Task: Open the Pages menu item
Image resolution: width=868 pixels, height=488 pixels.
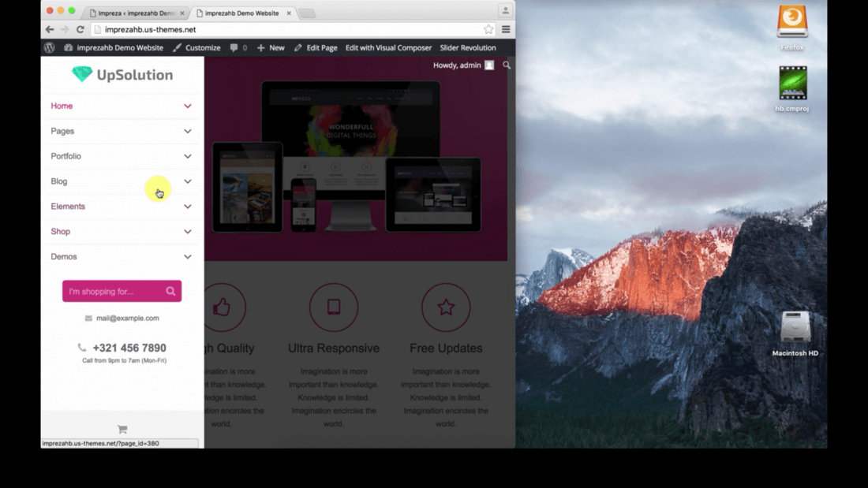Action: (62, 131)
